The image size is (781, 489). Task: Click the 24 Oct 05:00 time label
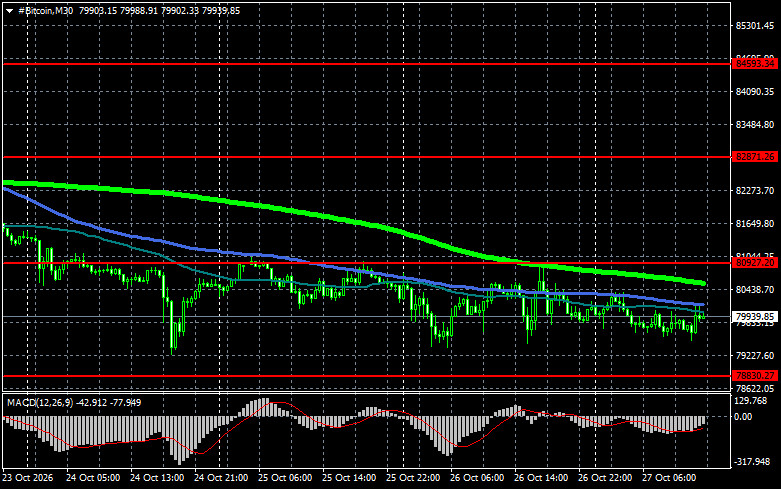pyautogui.click(x=93, y=478)
